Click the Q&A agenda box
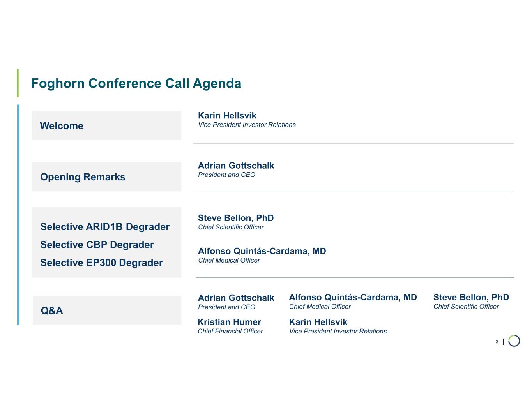 click(107, 310)
